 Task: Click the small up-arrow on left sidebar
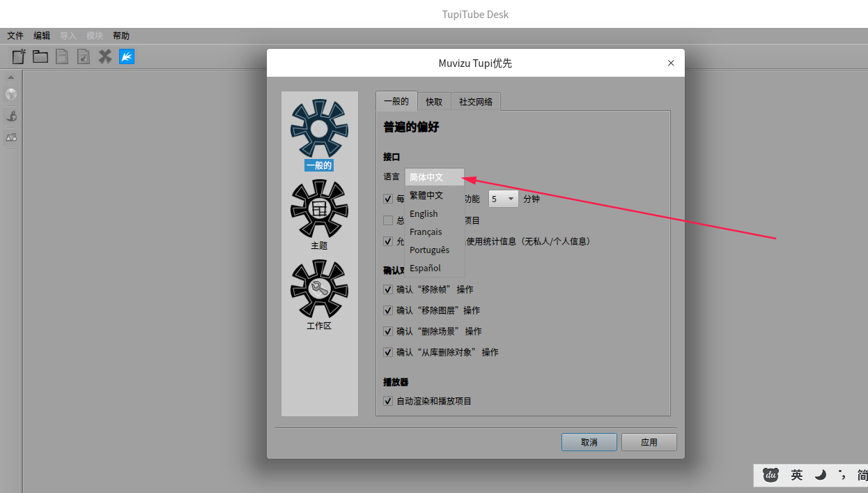point(11,77)
